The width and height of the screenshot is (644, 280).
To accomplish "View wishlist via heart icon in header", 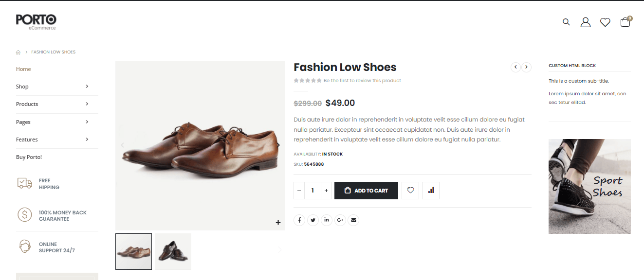I will (605, 22).
